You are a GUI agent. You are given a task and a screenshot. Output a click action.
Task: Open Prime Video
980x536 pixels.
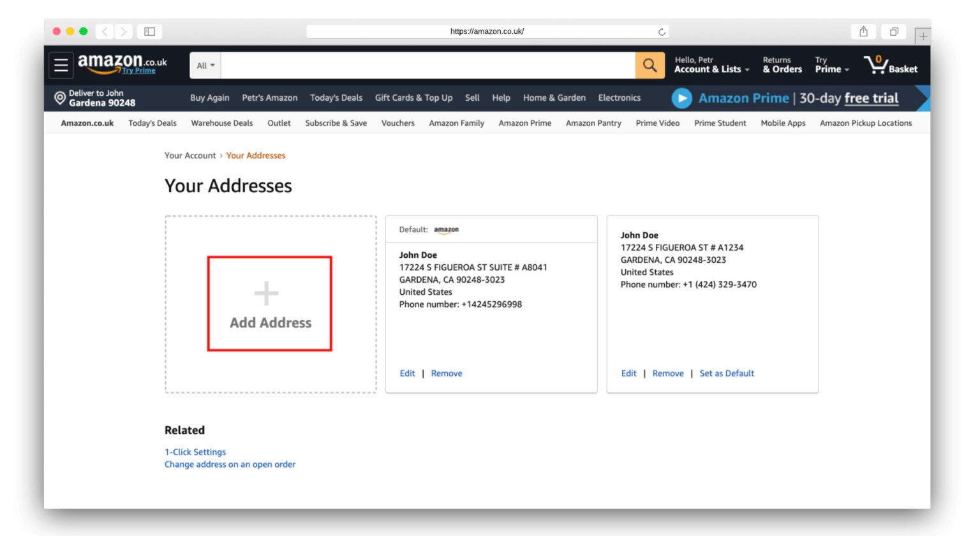click(658, 123)
